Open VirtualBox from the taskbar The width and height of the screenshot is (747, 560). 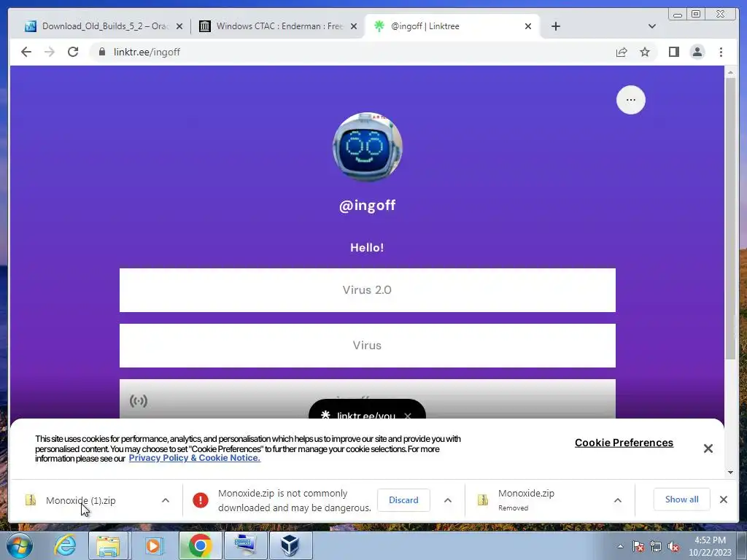290,545
